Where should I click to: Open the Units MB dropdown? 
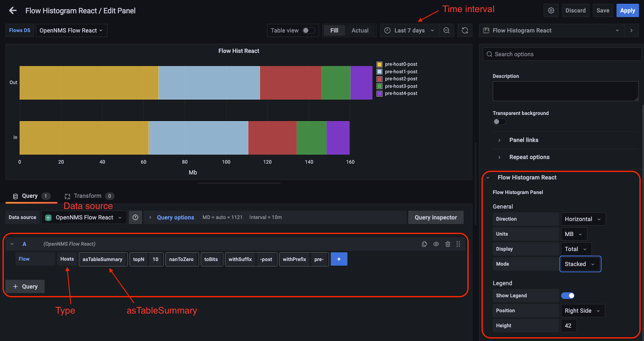pos(574,234)
